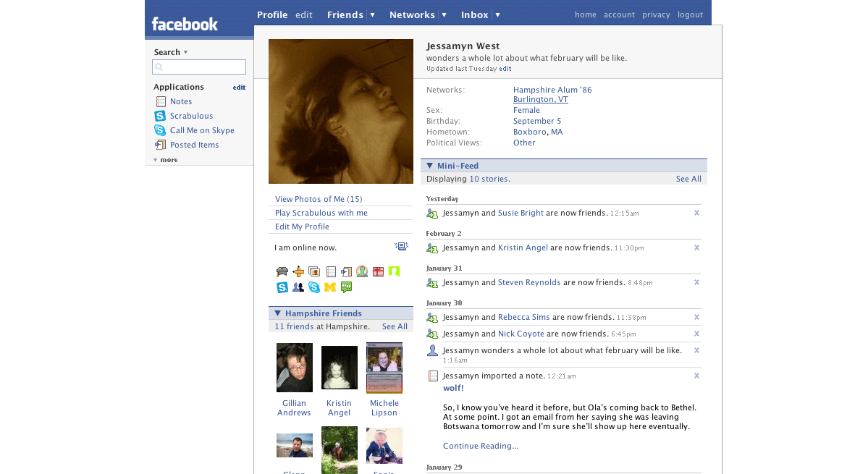Click Continue Reading under the wolf note
Screen dimensions: 868x474
click(481, 446)
